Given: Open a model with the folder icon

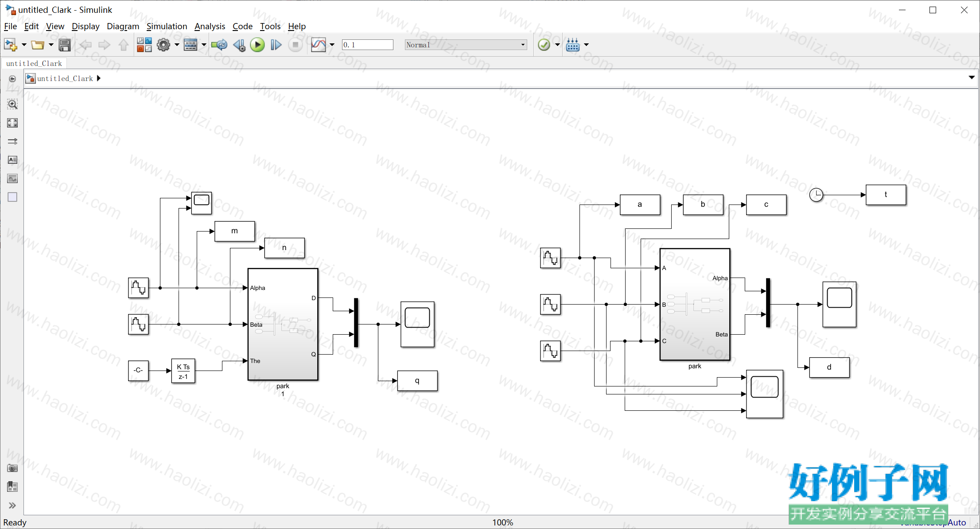Looking at the screenshot, I should pos(38,45).
